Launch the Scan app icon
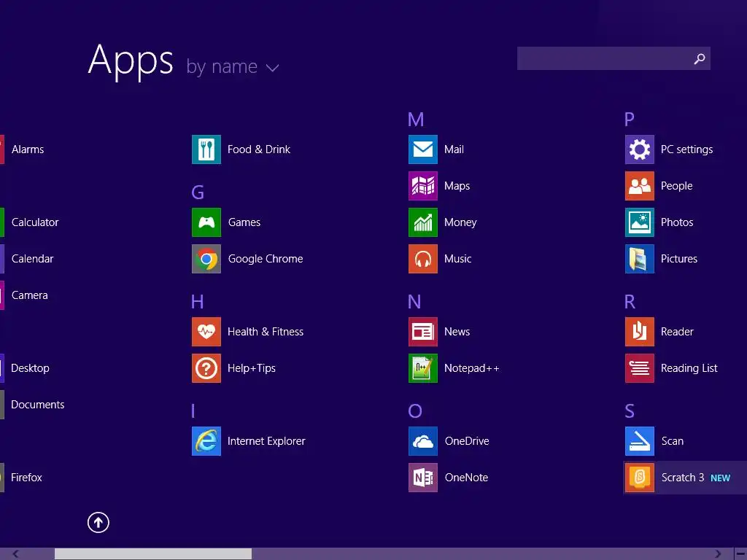 pos(640,441)
